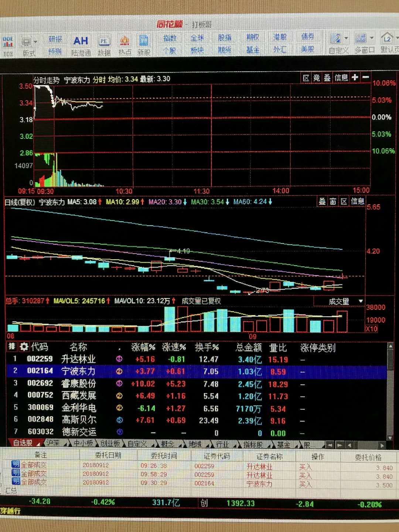399x532 pixels.
Task: Expand the 自定义 dropdown arrow
Action: click(x=346, y=38)
